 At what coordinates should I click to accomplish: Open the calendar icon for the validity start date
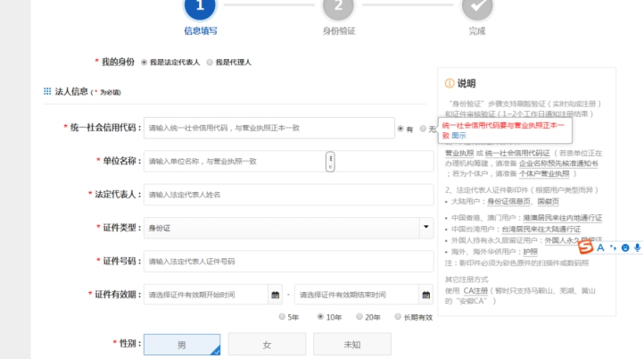[x=274, y=294]
